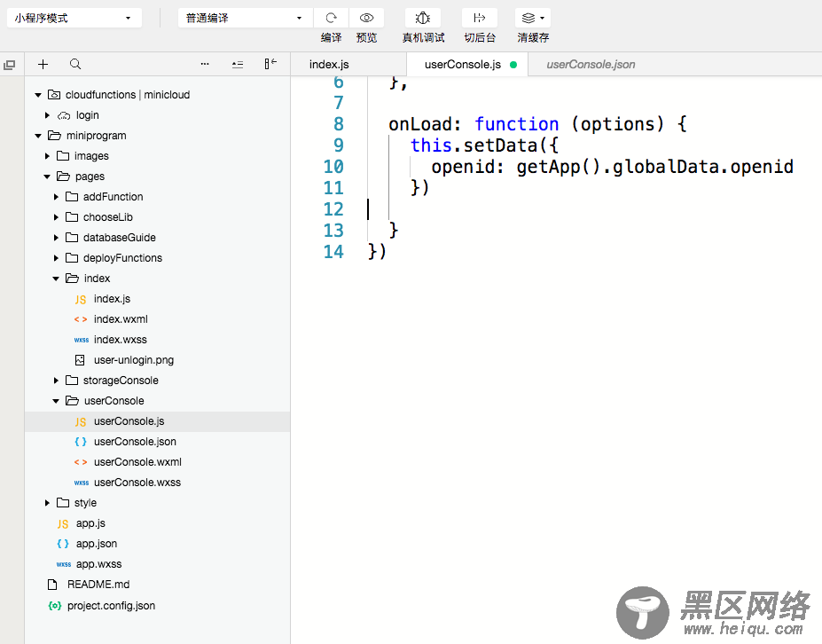Click the compile (编译) refresh icon
822x644 pixels.
331,18
